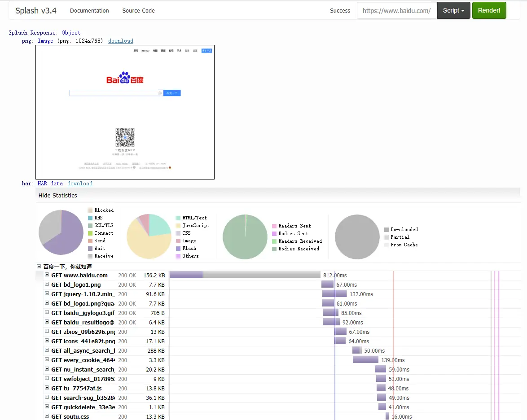This screenshot has height=420, width=527.
Task: Click the Bodies Received legend swatch
Action: click(274, 249)
